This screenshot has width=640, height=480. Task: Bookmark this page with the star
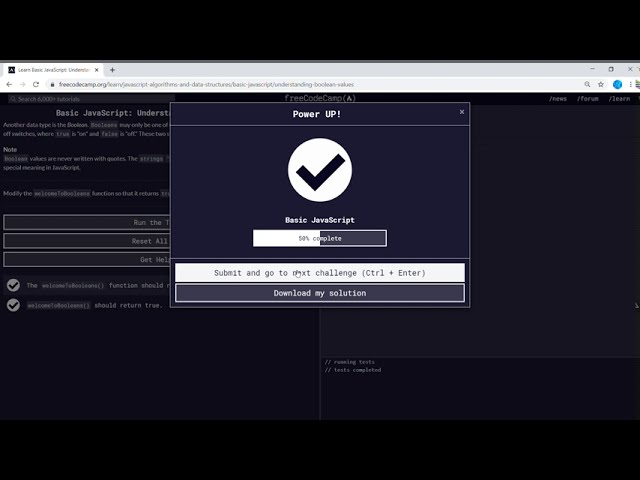tap(601, 84)
